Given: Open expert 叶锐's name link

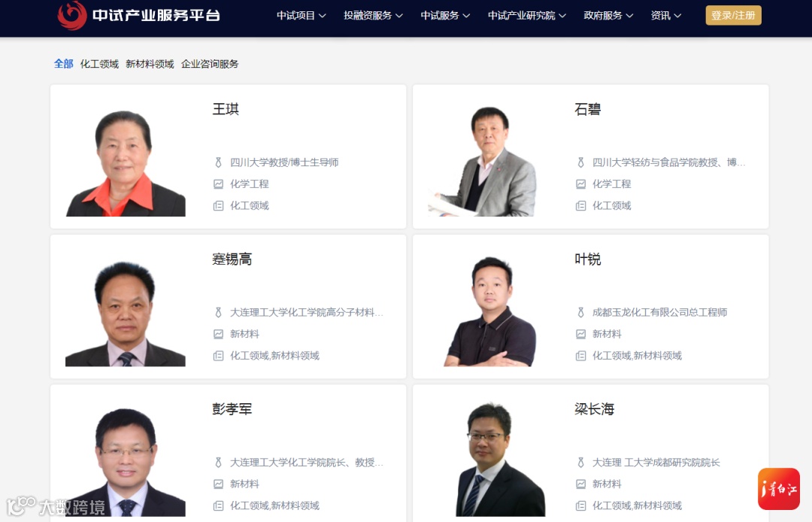Looking at the screenshot, I should pos(588,259).
